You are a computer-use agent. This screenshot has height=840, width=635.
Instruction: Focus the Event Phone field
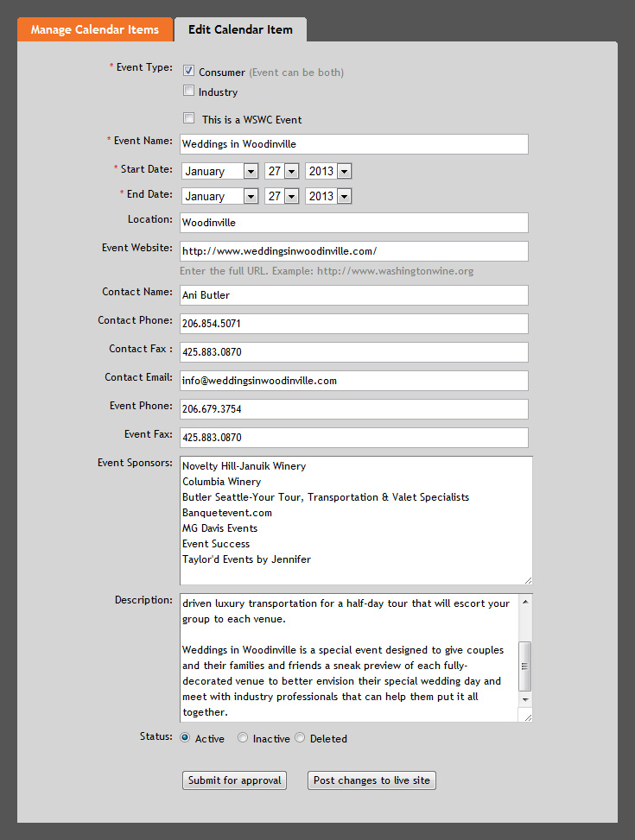pyautogui.click(x=354, y=409)
